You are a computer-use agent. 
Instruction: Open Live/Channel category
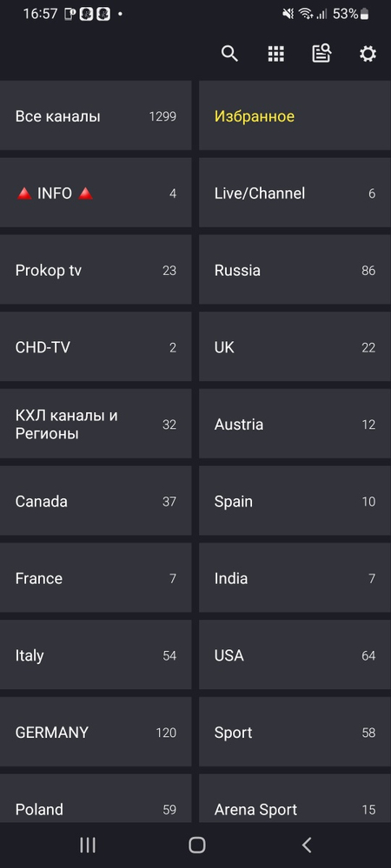pyautogui.click(x=295, y=193)
